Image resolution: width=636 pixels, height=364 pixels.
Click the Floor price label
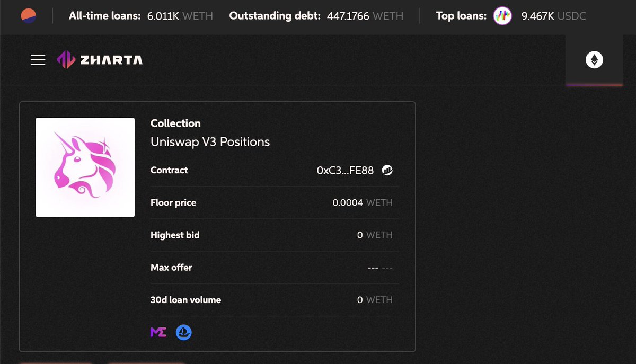click(x=173, y=203)
